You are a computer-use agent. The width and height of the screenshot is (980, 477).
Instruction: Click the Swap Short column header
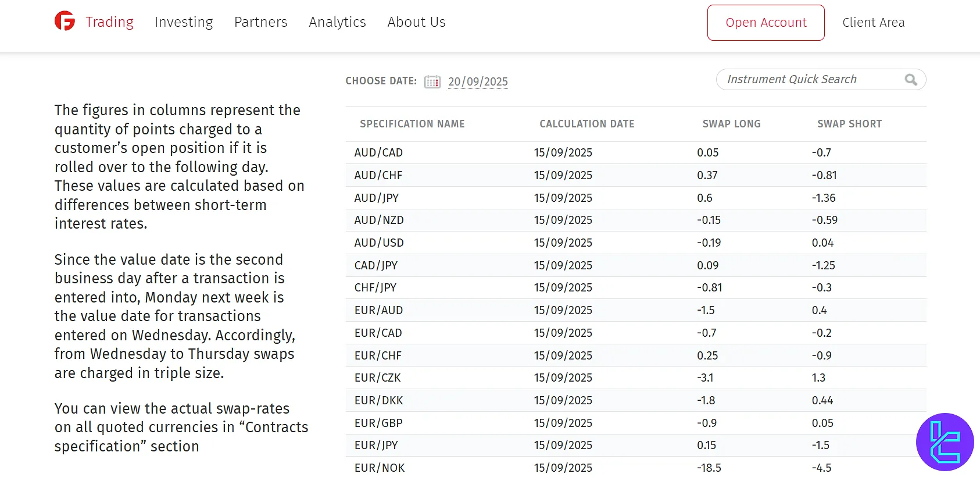point(849,124)
